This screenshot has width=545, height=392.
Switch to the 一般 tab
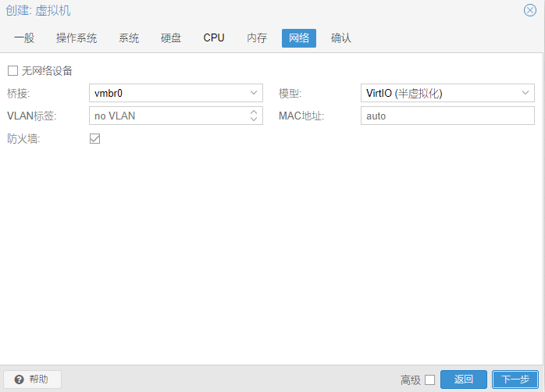point(24,38)
